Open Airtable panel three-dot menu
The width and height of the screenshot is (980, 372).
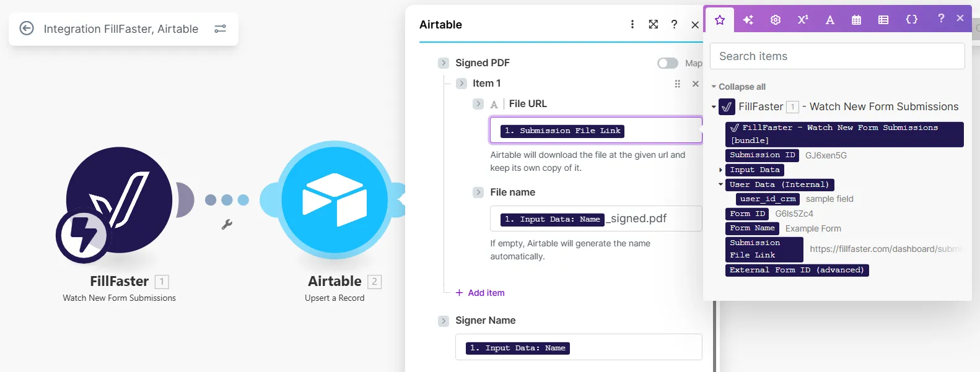[x=632, y=24]
